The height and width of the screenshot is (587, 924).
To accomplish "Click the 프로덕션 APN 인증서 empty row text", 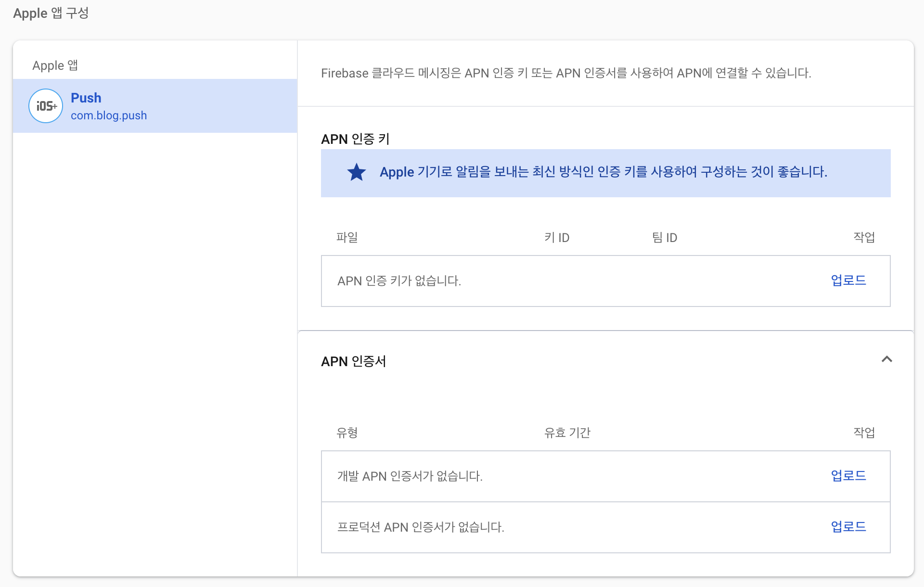I will click(421, 527).
